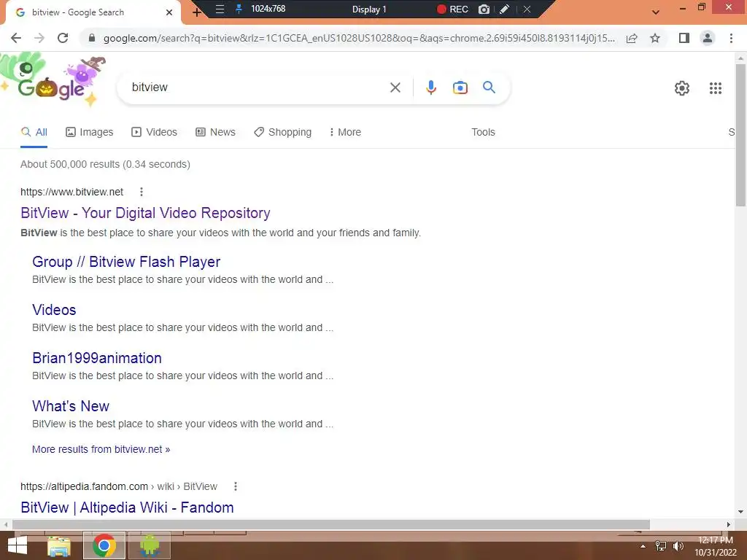Open BitView - Your Digital Video Repository
This screenshot has width=747, height=560.
145,213
